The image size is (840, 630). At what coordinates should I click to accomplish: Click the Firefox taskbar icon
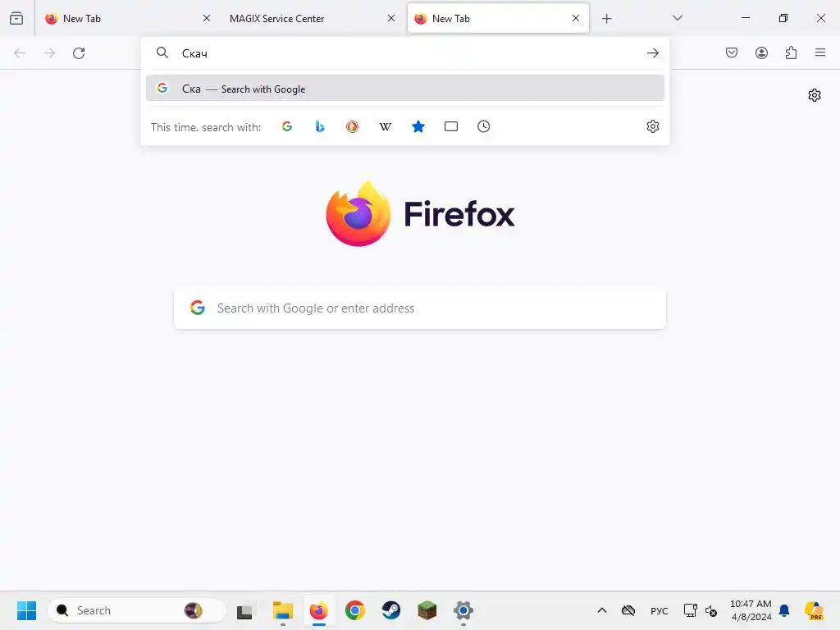pos(319,610)
